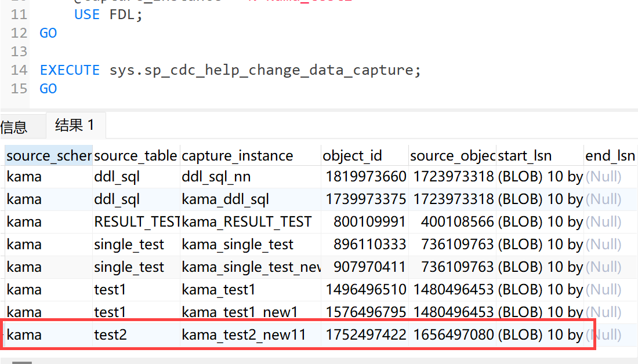Select the kama_test2_new11 cell
Viewport: 638px width, 364px height.
coord(244,334)
